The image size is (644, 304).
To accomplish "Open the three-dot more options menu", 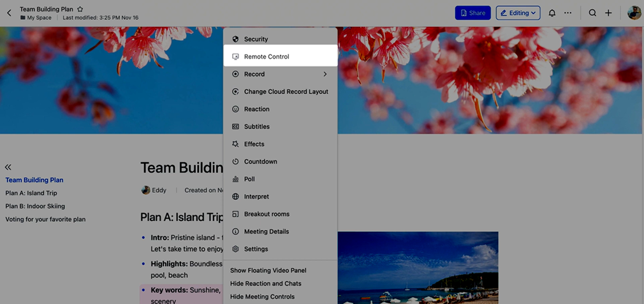I will pyautogui.click(x=567, y=13).
